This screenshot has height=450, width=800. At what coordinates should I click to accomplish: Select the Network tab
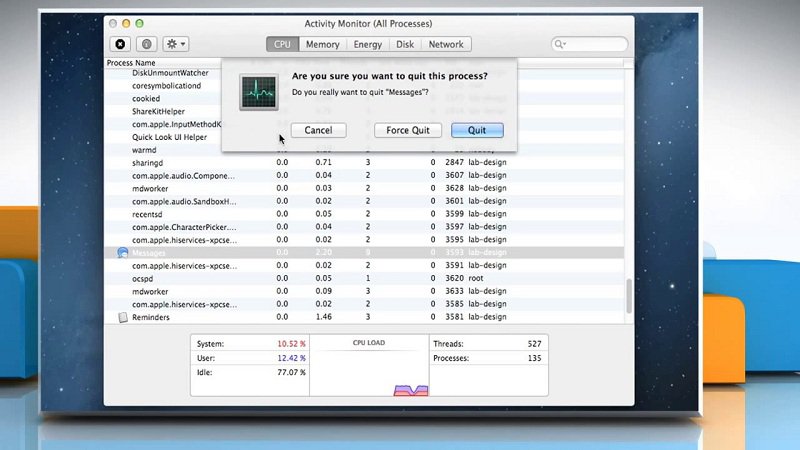pos(446,44)
